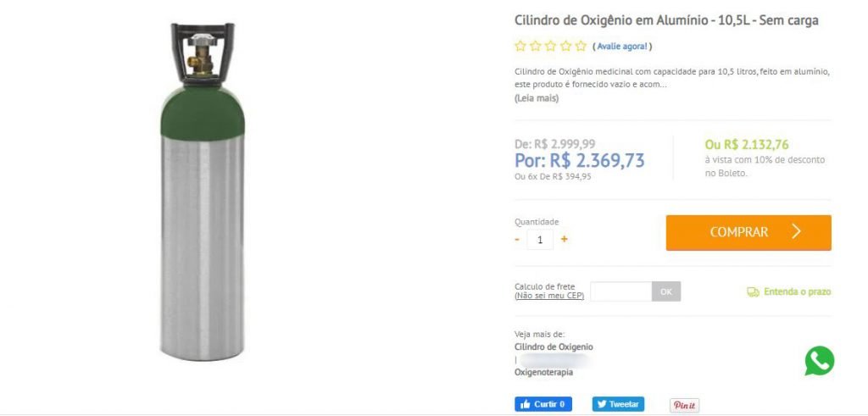Click the arrow on the COMPRAR button
The width and height of the screenshot is (868, 416).
pos(796,232)
